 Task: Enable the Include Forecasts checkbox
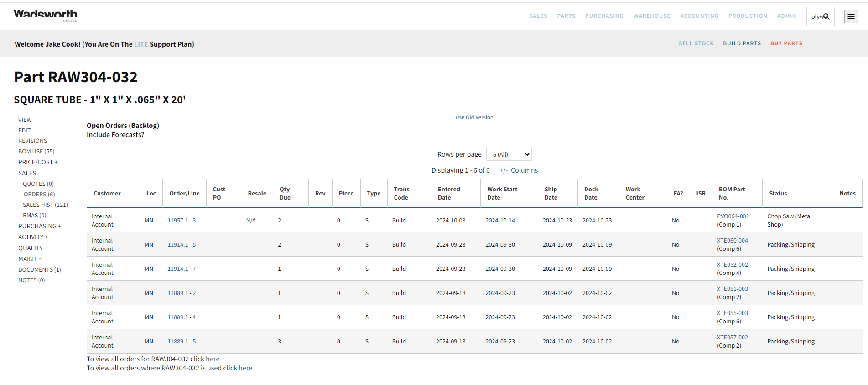[148, 135]
